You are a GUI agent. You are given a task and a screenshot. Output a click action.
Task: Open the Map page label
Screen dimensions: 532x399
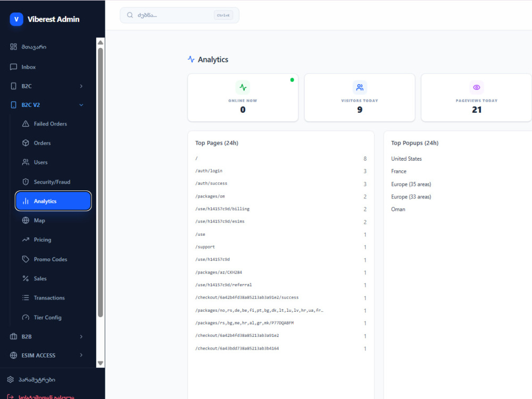[39, 221]
